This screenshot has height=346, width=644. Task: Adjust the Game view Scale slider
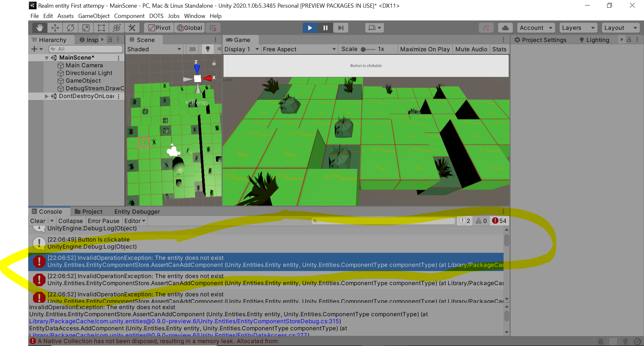pyautogui.click(x=364, y=49)
